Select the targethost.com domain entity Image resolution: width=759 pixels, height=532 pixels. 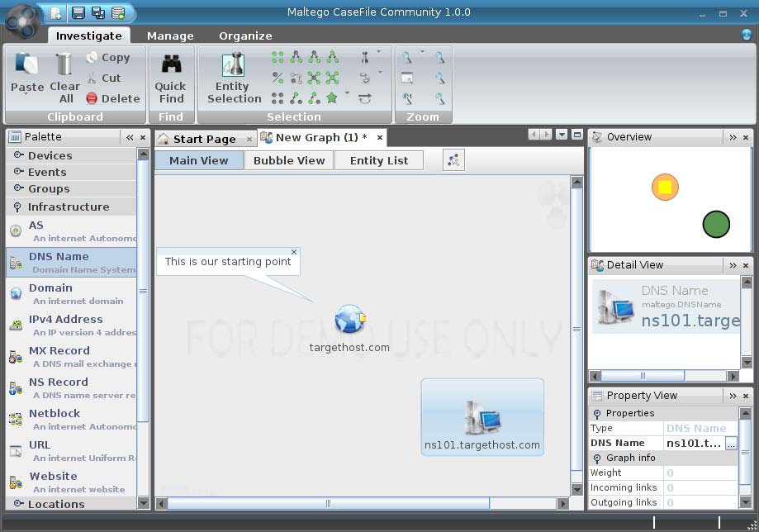click(x=349, y=320)
